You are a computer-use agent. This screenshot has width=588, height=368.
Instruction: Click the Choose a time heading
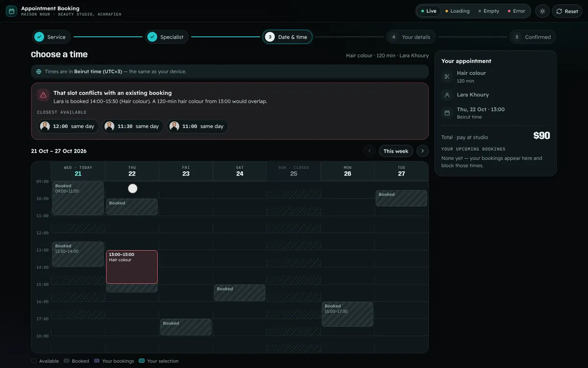(59, 54)
